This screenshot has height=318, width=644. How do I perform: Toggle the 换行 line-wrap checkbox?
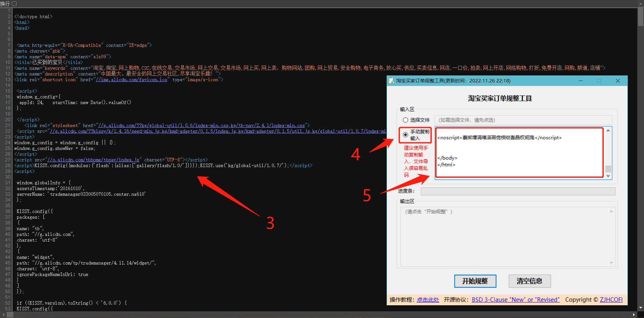14,4
